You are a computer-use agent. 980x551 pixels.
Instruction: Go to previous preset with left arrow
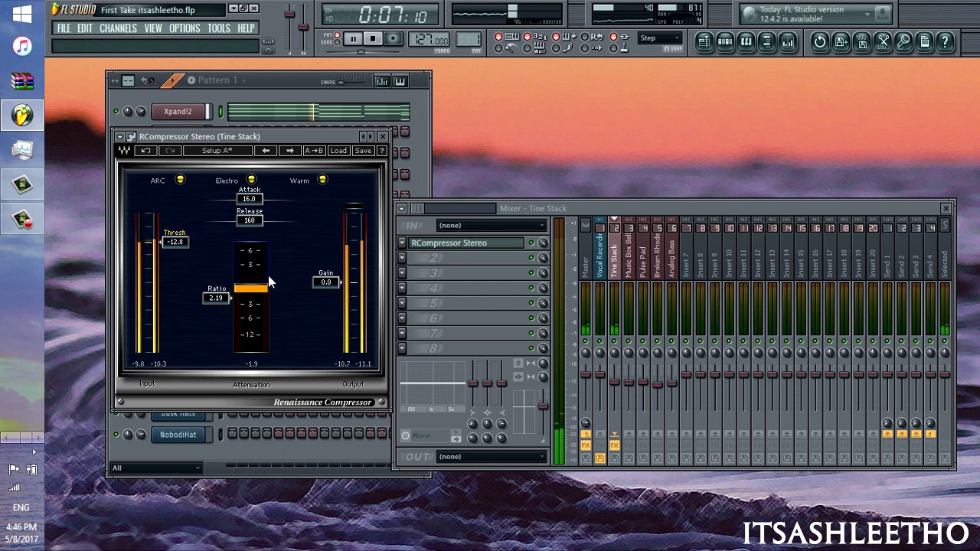[266, 151]
